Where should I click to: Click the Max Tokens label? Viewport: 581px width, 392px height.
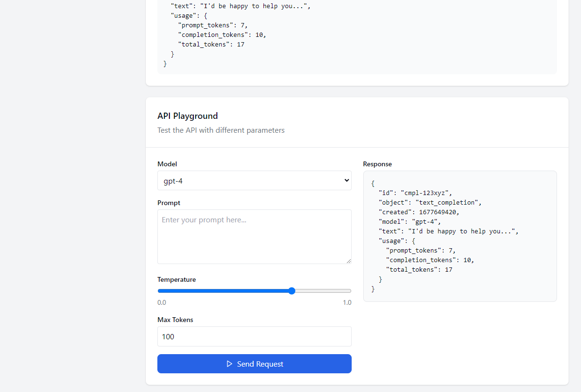pyautogui.click(x=175, y=320)
